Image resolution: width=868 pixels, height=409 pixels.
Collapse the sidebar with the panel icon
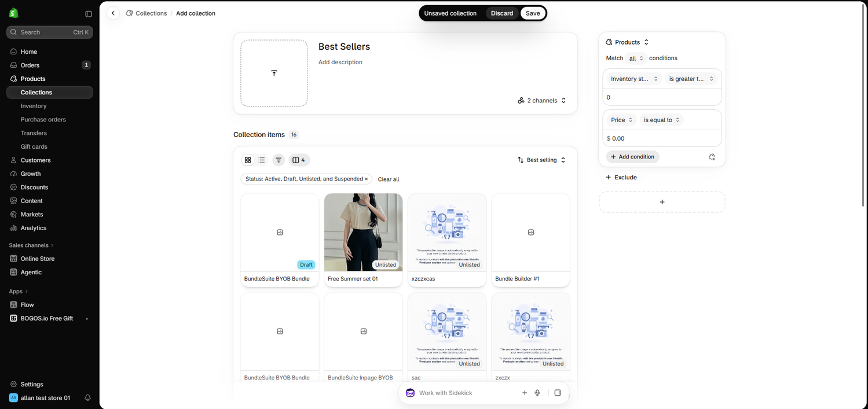89,14
